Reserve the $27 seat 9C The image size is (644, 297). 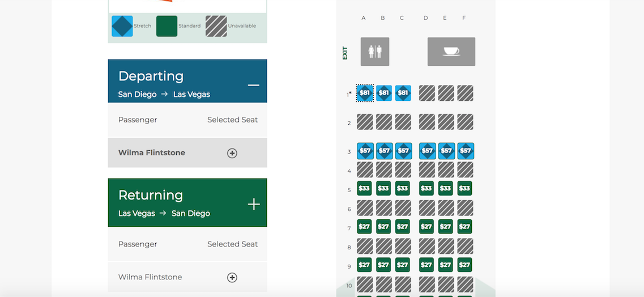[x=403, y=265]
